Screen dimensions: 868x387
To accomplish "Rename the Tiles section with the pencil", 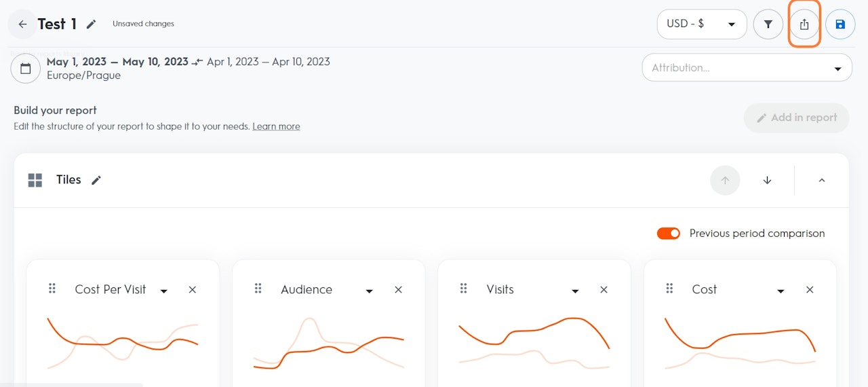I will (96, 180).
